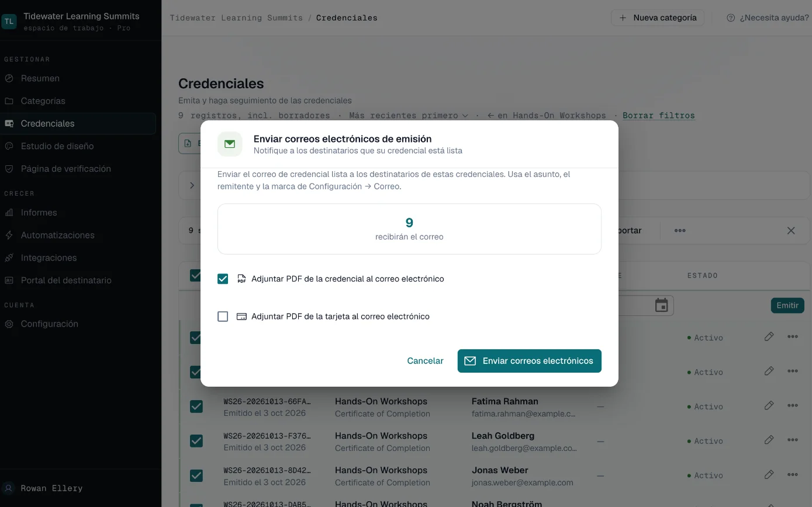The height and width of the screenshot is (507, 812).
Task: Click the "9 recibirán el correo" count
Action: pos(409,229)
